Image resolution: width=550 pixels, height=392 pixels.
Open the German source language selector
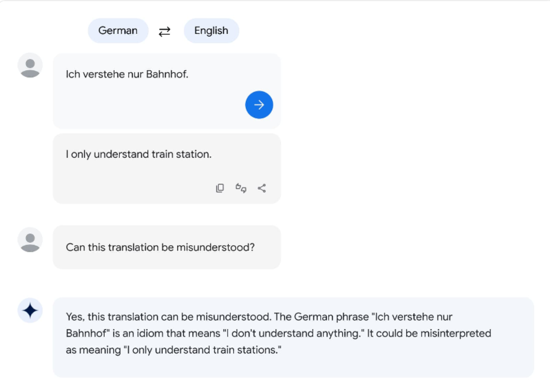coord(118,31)
